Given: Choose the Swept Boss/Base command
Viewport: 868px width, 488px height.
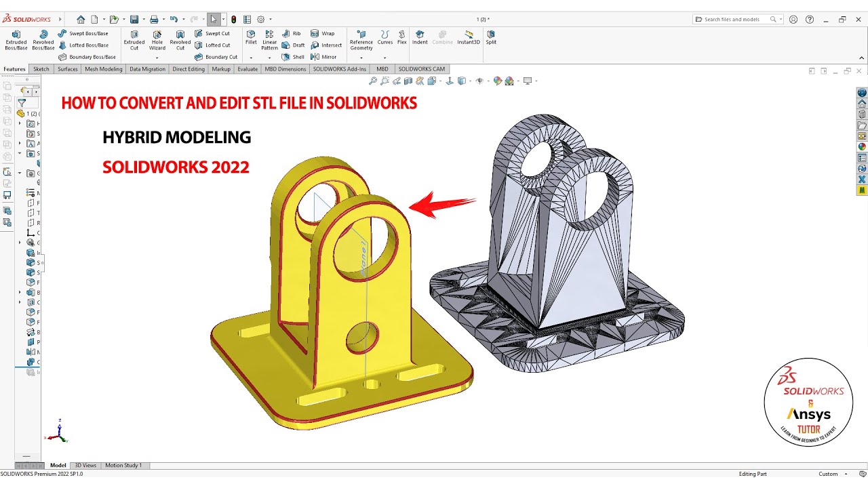Looking at the screenshot, I should [x=83, y=33].
